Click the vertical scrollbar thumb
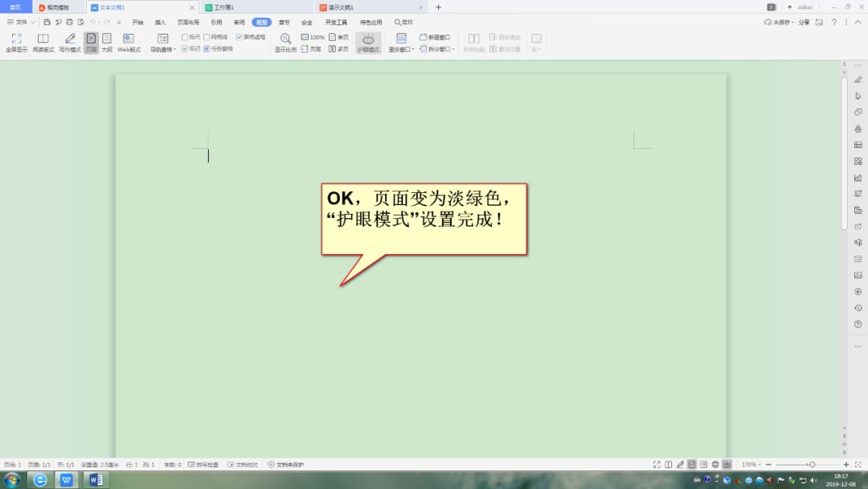 click(844, 154)
